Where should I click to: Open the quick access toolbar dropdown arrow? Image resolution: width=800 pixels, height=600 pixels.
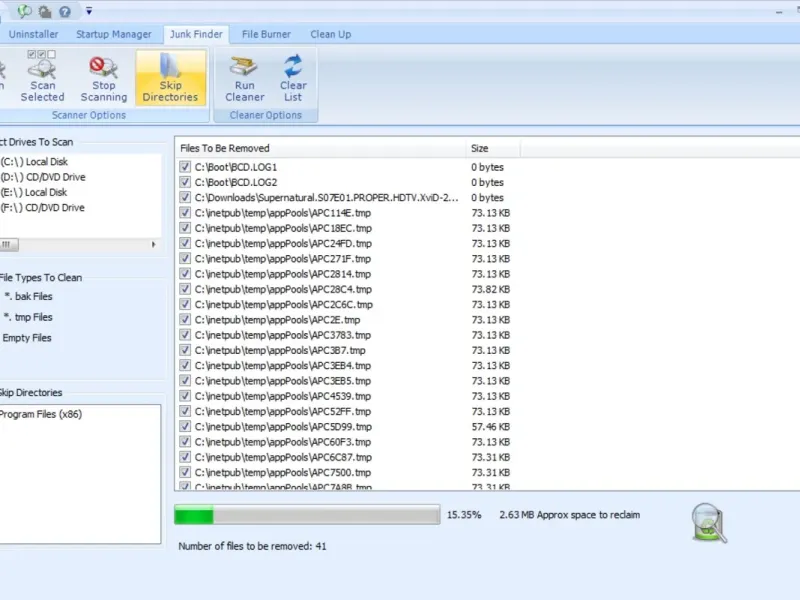tap(89, 11)
